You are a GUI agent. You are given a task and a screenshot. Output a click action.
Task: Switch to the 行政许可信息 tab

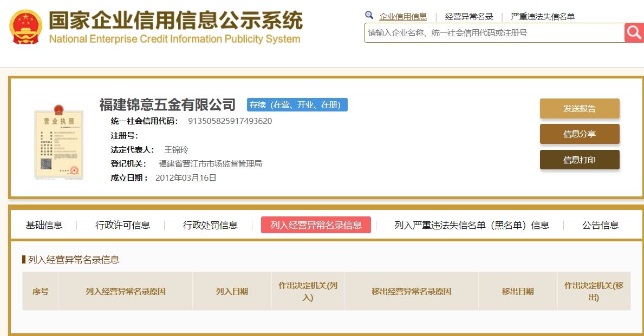tap(122, 225)
